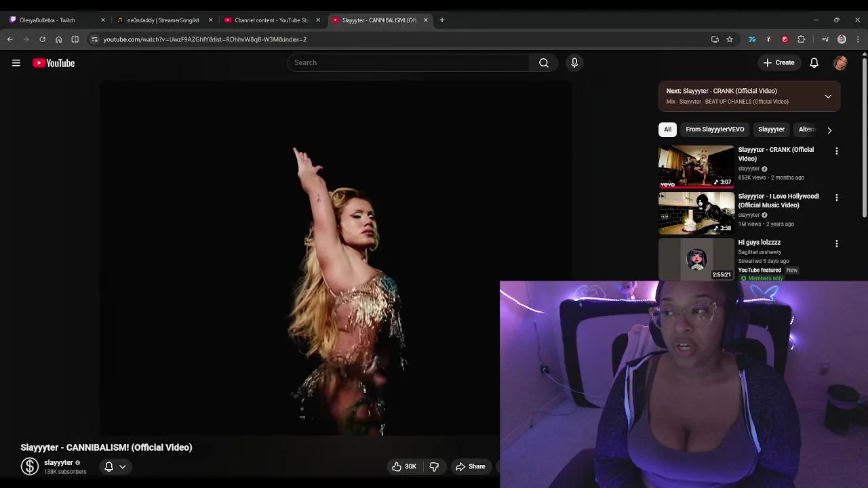
Task: Select the Slayyyter filter chip
Action: pyautogui.click(x=771, y=129)
